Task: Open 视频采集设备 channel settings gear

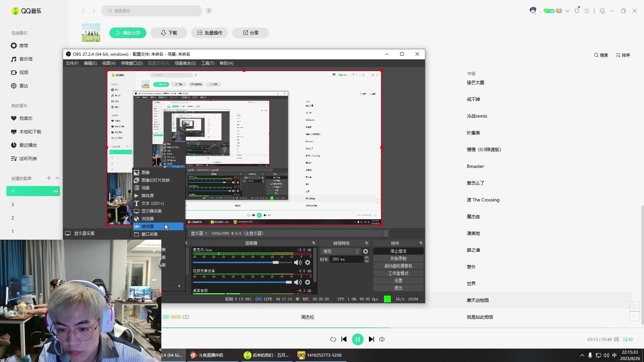Action: 308,282
